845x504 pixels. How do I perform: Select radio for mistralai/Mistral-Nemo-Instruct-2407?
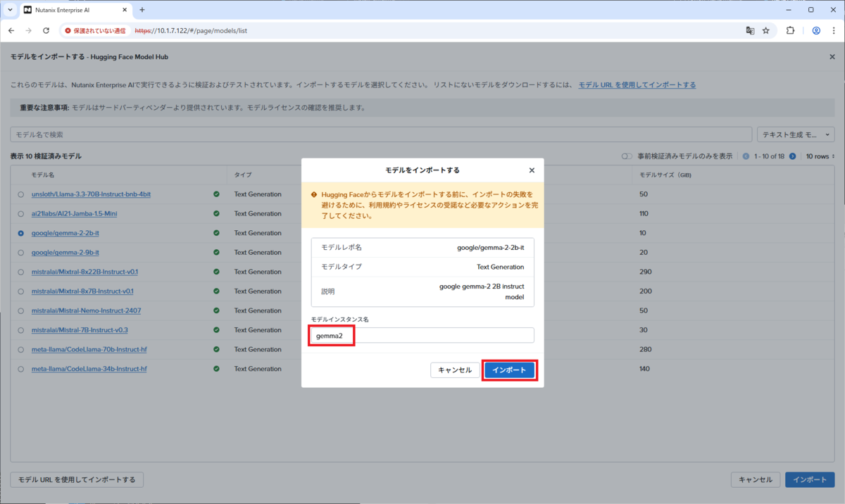(20, 310)
